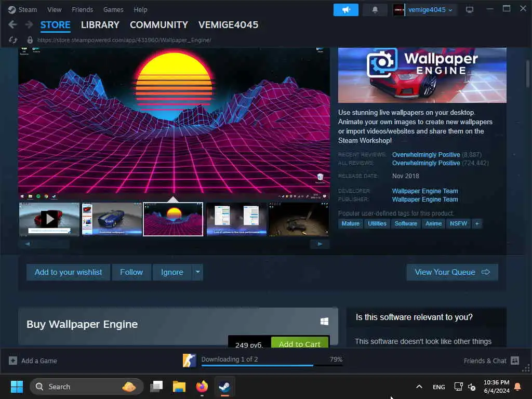Image resolution: width=532 pixels, height=399 pixels.
Task: Follow Wallpaper Engine
Action: tap(131, 272)
